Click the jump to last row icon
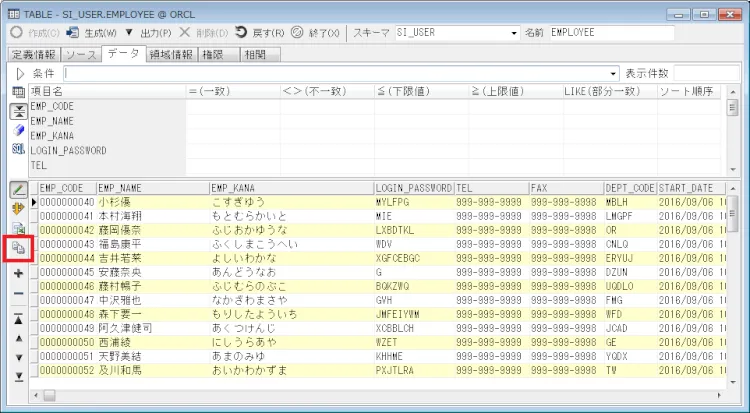 (19, 377)
